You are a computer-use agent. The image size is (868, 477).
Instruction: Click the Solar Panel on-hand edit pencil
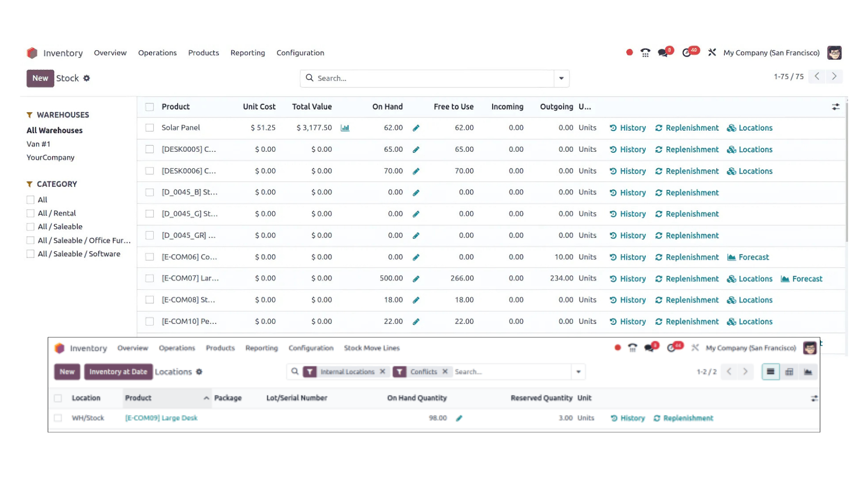416,128
